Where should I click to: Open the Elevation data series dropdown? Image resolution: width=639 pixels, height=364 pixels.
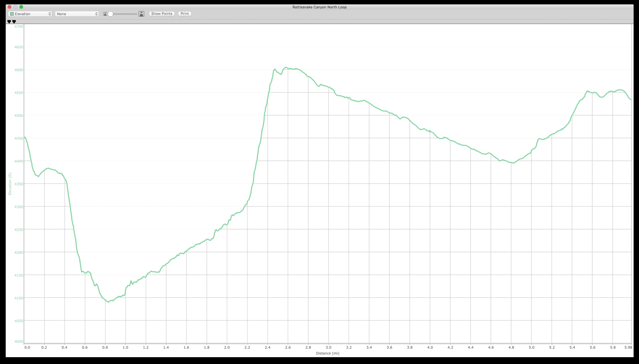(30, 14)
